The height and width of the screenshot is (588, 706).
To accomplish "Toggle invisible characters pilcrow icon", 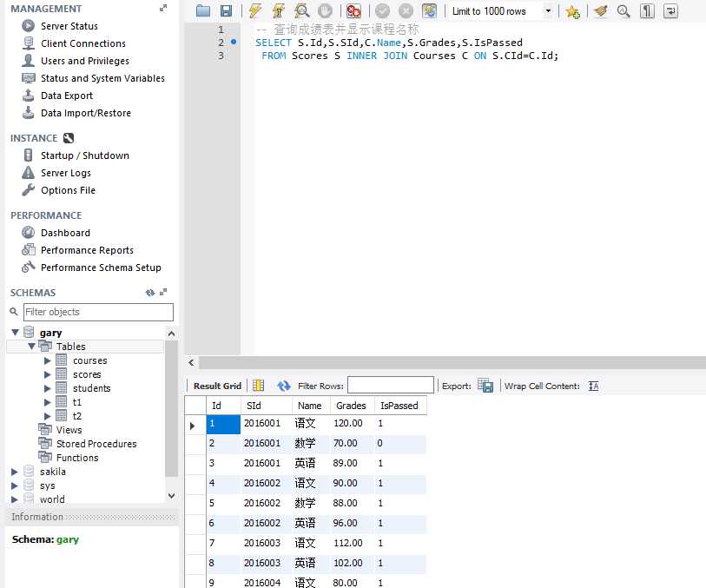I will (x=647, y=10).
